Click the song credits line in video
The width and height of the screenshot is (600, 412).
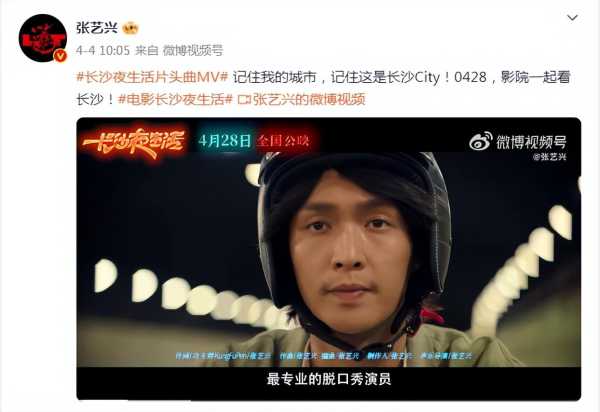(x=324, y=356)
